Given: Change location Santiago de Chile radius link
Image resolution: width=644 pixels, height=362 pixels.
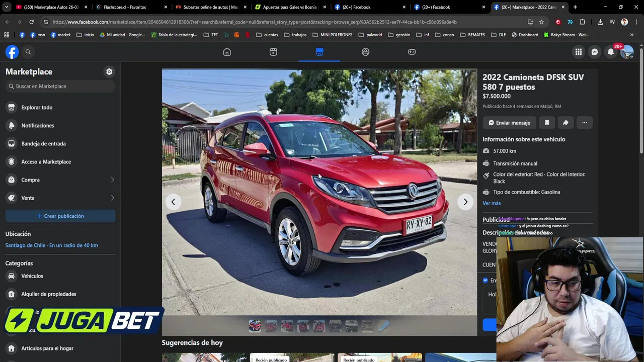Looking at the screenshot, I should click(x=52, y=245).
